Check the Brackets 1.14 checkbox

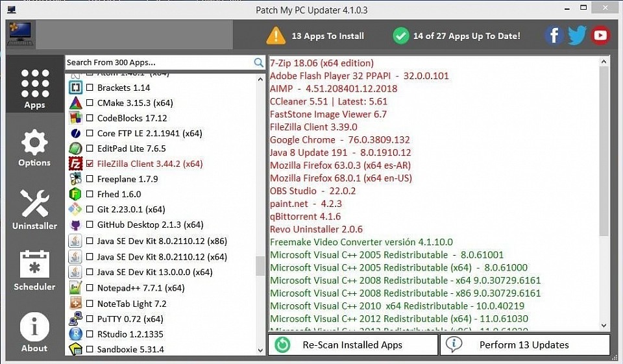90,88
